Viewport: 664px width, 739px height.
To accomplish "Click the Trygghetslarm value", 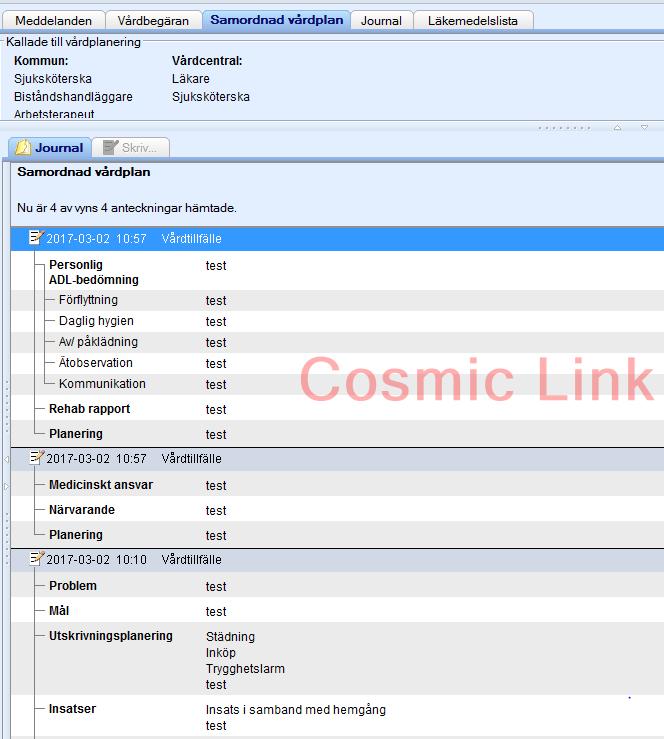I will (245, 669).
